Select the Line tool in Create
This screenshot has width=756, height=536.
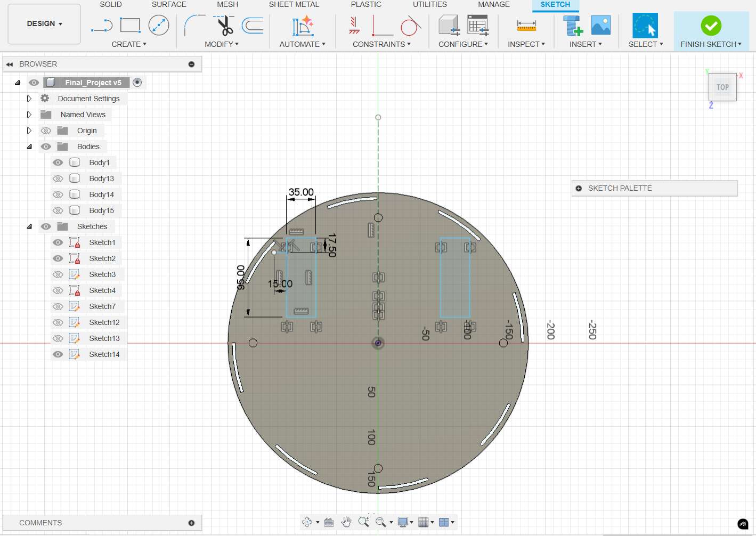(x=101, y=25)
